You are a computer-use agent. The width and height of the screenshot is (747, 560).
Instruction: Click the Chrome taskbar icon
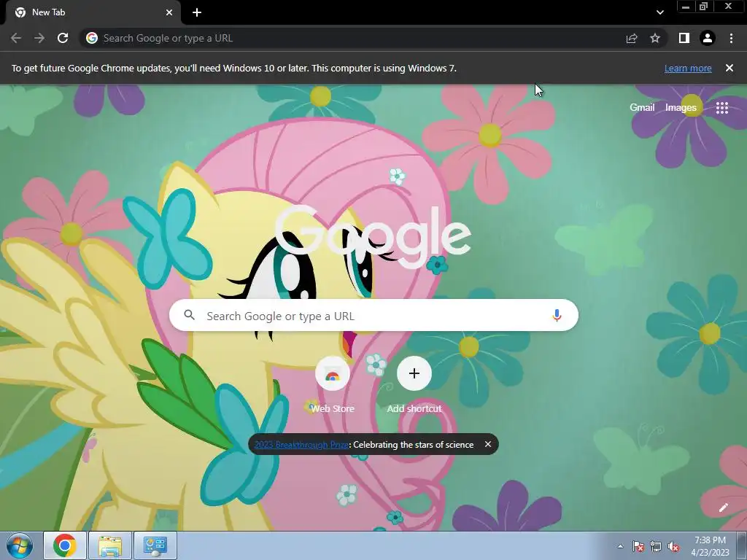coord(65,545)
